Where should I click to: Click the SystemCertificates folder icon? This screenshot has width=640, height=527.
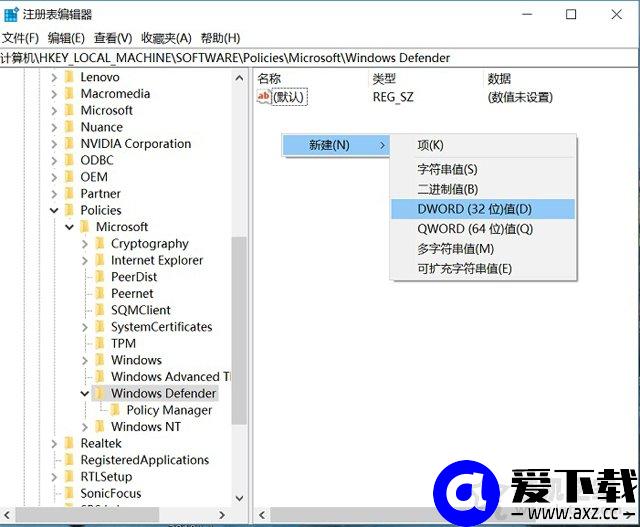pyautogui.click(x=100, y=327)
